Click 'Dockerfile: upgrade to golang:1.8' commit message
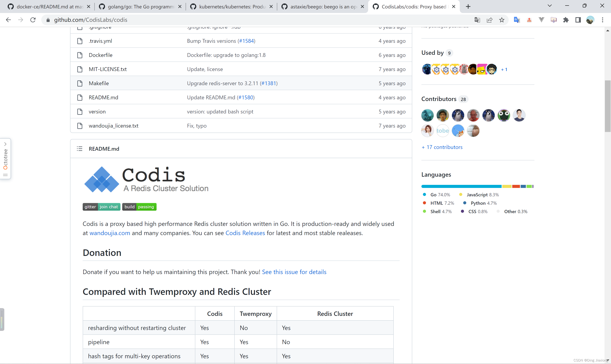The image size is (611, 364). [x=226, y=55]
